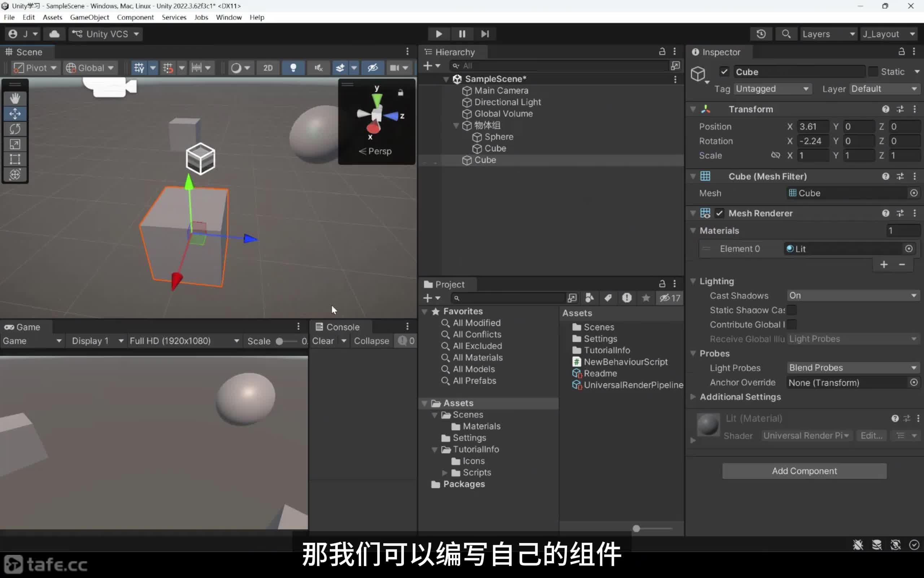Open the J_Layout layout dropdown

coord(889,34)
